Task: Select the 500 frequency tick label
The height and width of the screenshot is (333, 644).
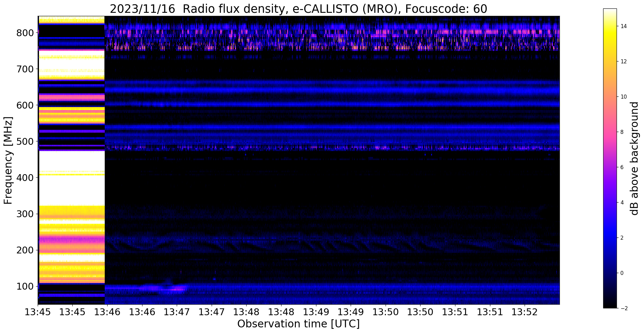Action: 25,141
